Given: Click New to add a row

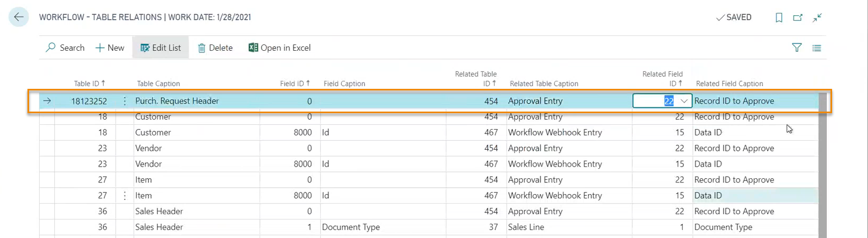Looking at the screenshot, I should 110,48.
